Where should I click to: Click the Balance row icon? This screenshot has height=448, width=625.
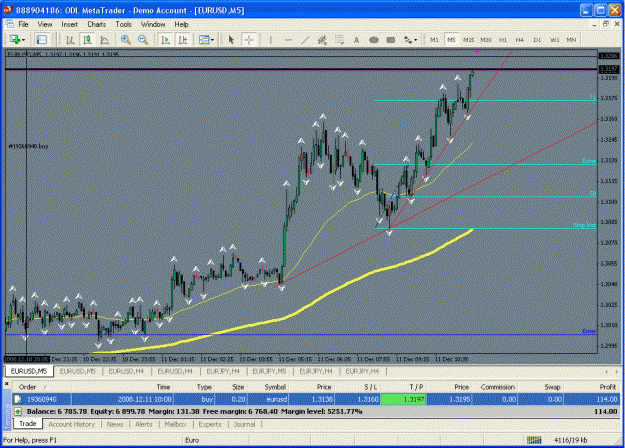(18, 411)
